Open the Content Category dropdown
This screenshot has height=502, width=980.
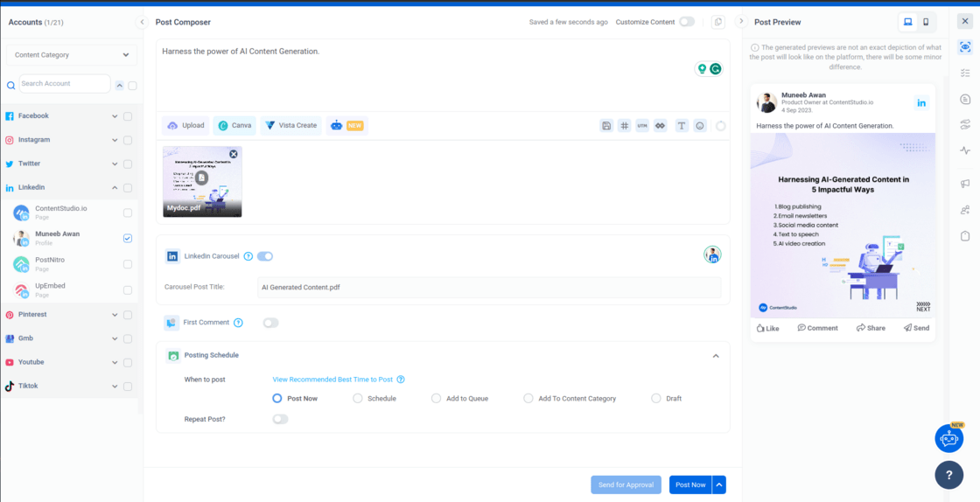(x=72, y=55)
